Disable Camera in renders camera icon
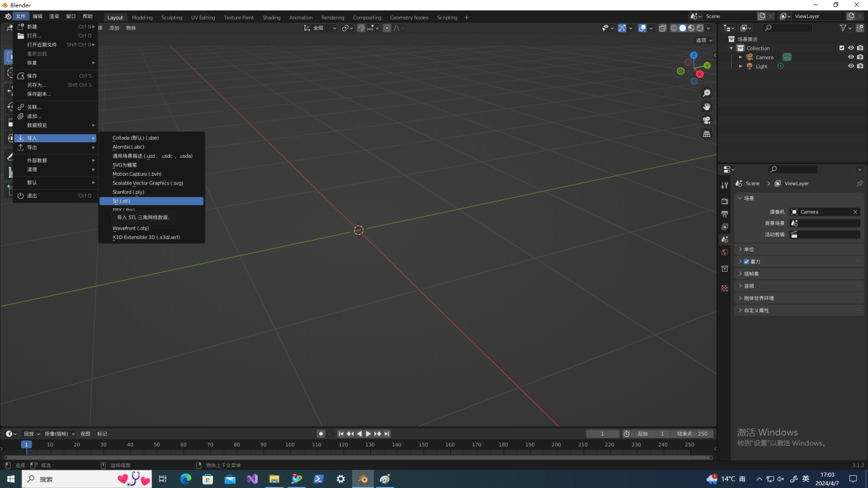This screenshot has width=868, height=488. point(860,57)
